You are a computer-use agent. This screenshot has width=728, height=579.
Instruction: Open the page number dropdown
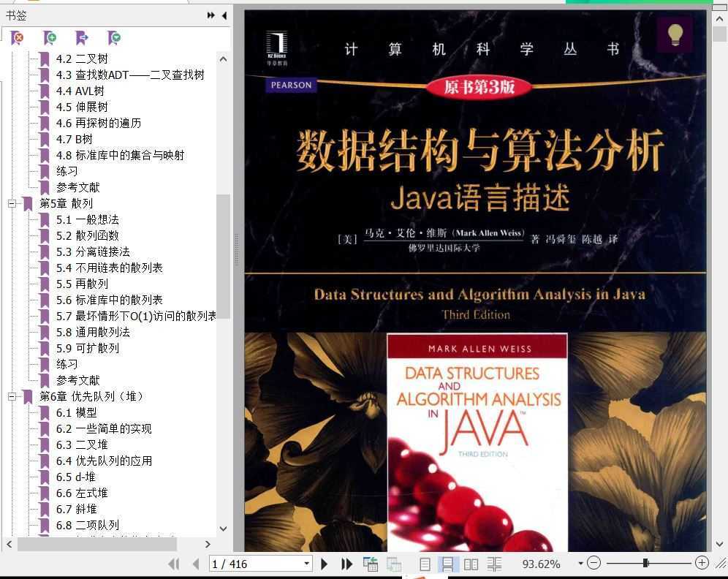click(306, 563)
